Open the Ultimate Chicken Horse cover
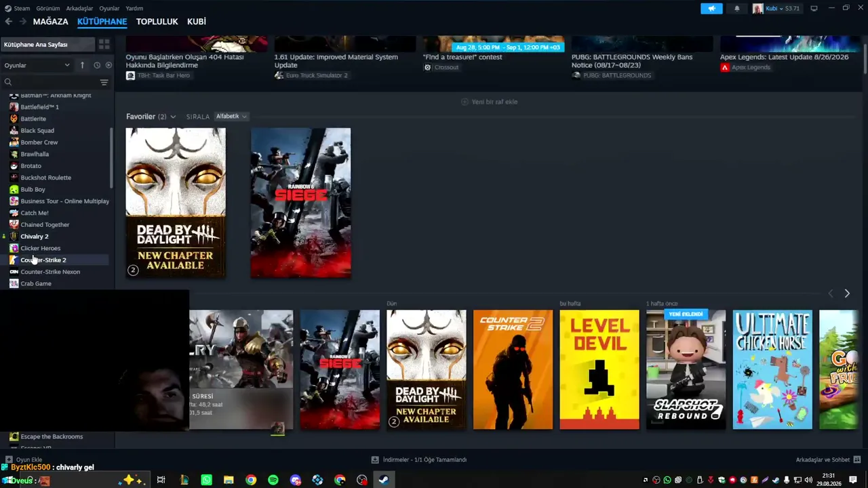This screenshot has height=488, width=868. coord(772,369)
